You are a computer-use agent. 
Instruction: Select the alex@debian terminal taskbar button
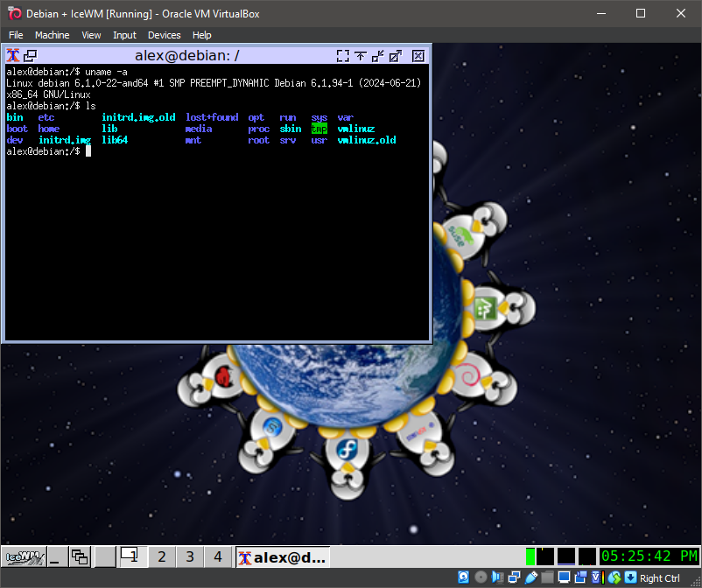pos(281,556)
